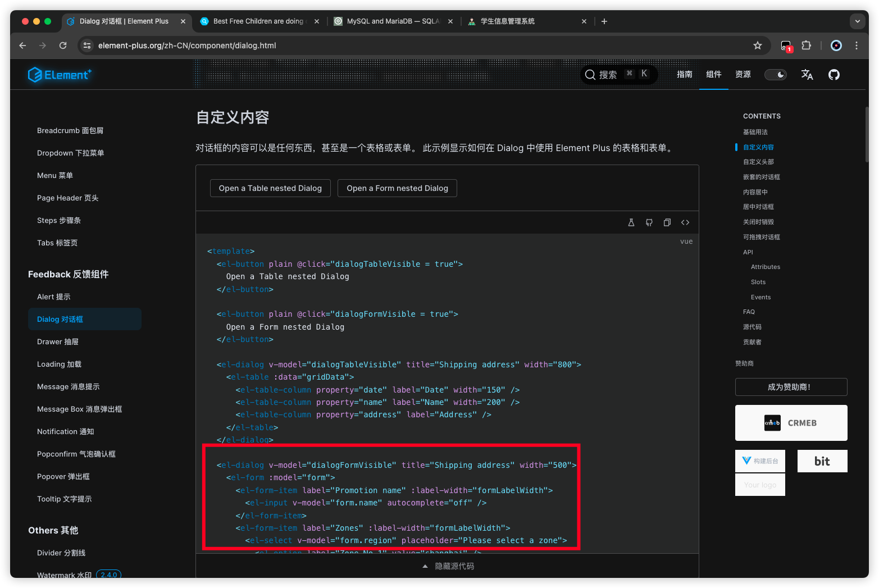Open 指南 in top navigation
Viewport: 879px width, 588px height.
click(685, 74)
